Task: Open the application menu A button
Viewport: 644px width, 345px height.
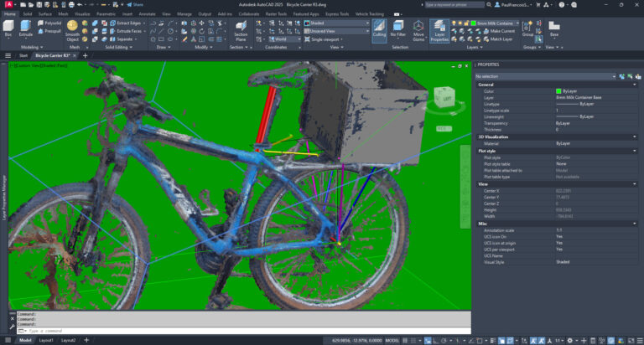Action: pyautogui.click(x=8, y=5)
